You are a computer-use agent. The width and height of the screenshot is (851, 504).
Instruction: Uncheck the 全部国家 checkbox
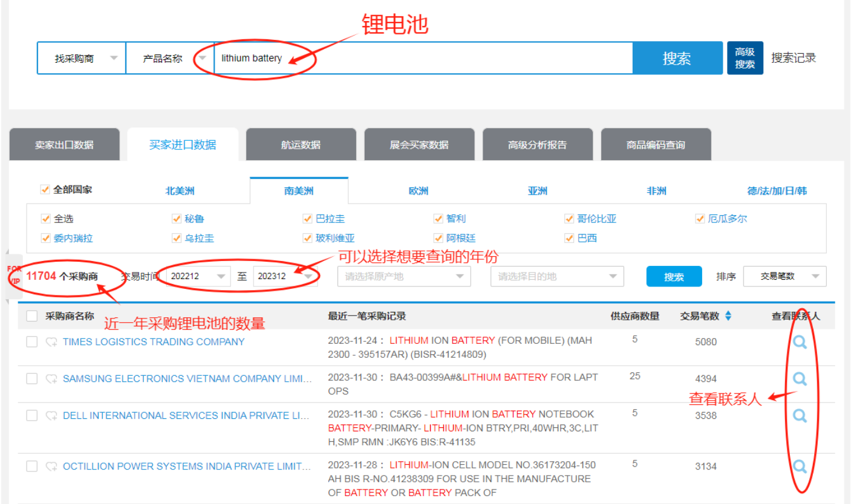tap(45, 190)
